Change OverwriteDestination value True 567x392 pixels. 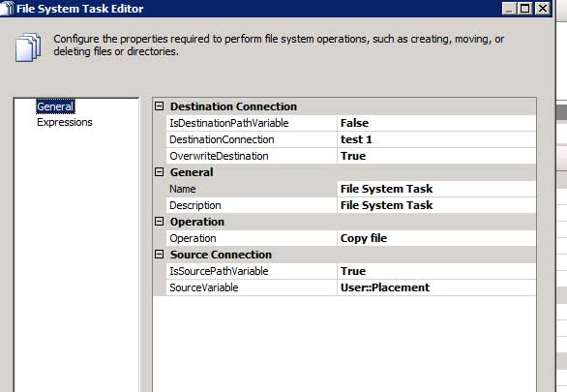click(436, 156)
